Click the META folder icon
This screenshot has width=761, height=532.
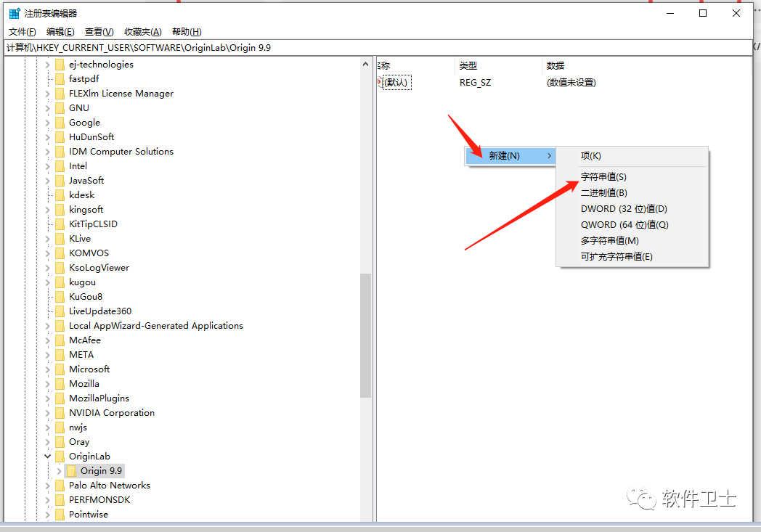click(x=60, y=355)
